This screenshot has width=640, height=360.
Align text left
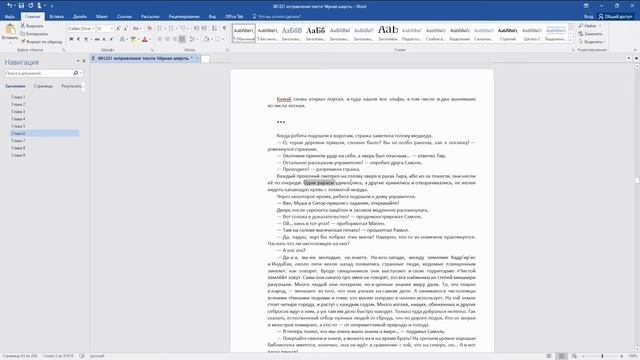click(160, 39)
